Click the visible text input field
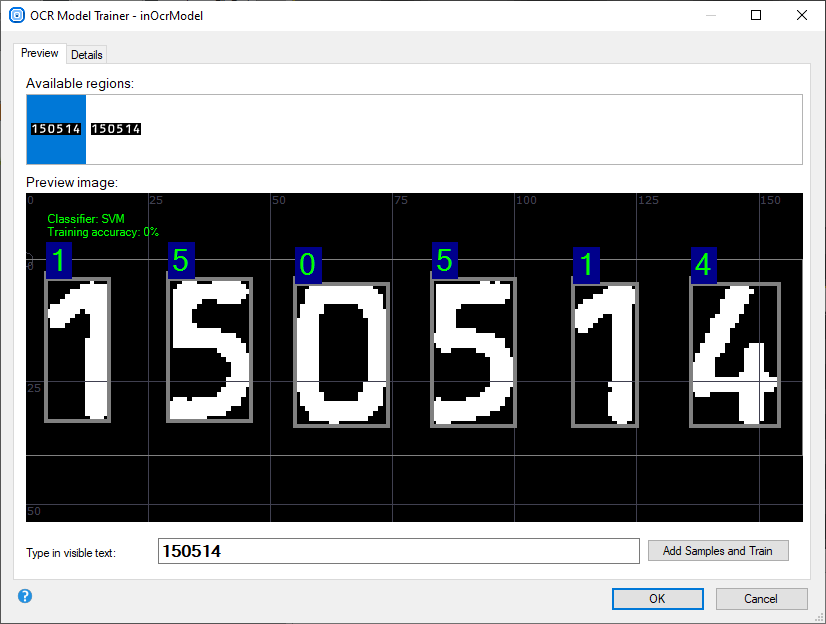The width and height of the screenshot is (826, 624). (x=398, y=551)
